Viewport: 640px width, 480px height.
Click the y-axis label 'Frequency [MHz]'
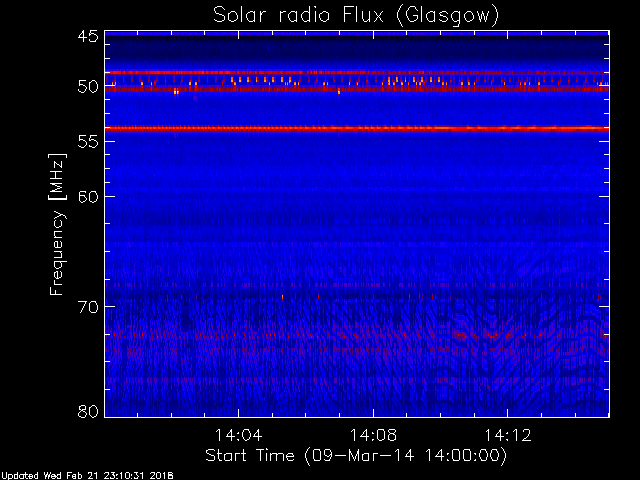(57, 224)
